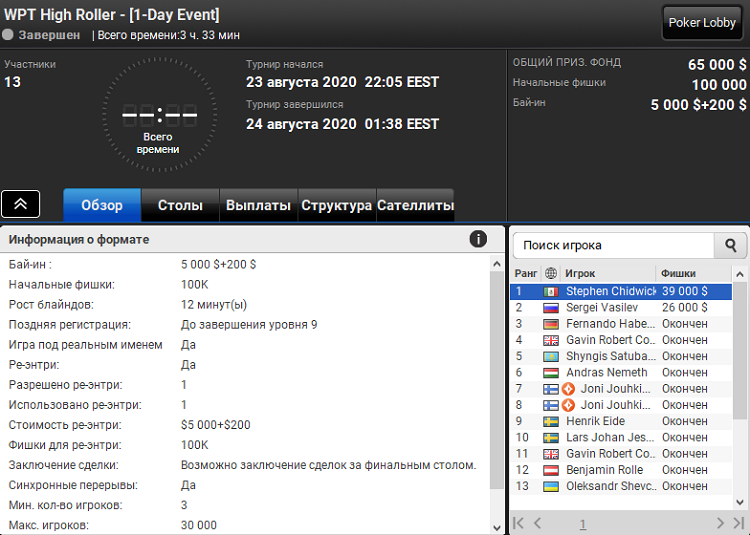Select the Сателлиты tab

coord(415,205)
